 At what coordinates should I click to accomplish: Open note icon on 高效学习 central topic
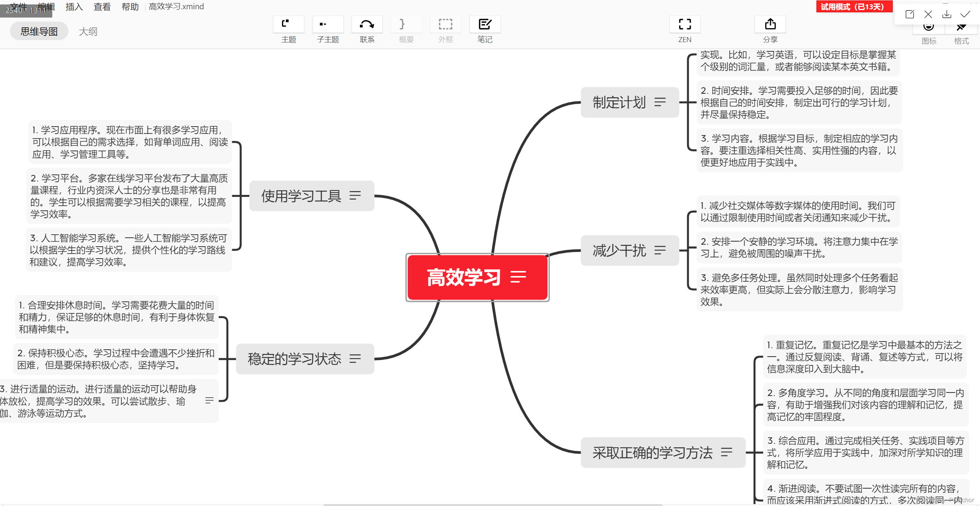518,277
